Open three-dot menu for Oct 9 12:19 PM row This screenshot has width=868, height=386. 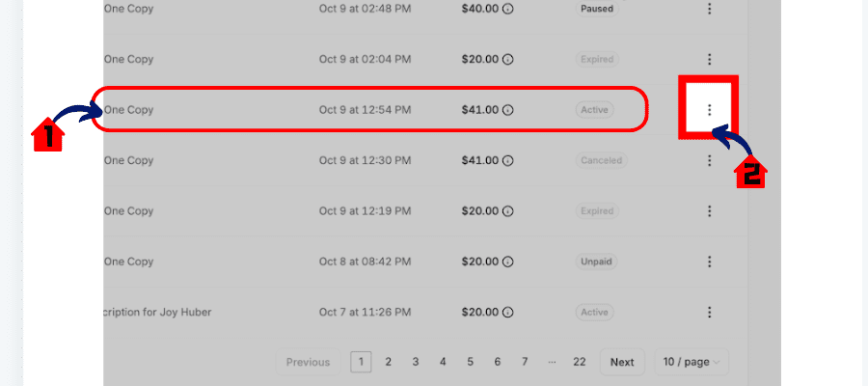click(x=709, y=211)
